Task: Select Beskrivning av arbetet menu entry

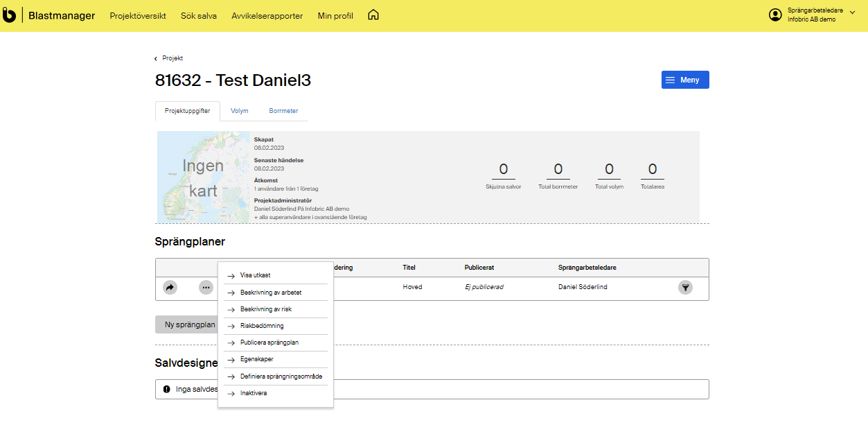Action: coord(276,293)
